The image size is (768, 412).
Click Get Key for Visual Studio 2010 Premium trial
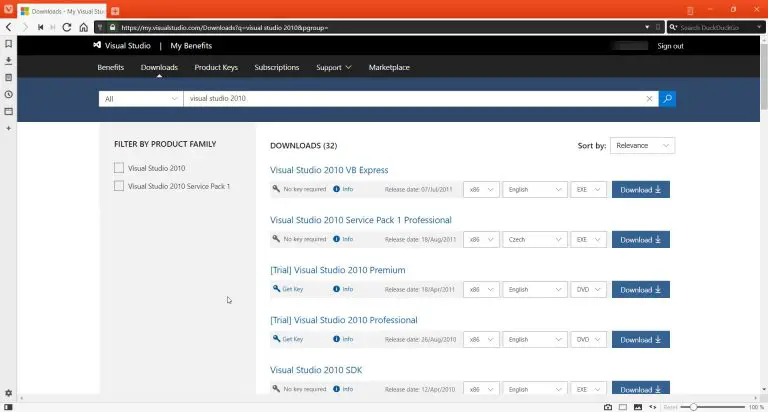pyautogui.click(x=288, y=289)
